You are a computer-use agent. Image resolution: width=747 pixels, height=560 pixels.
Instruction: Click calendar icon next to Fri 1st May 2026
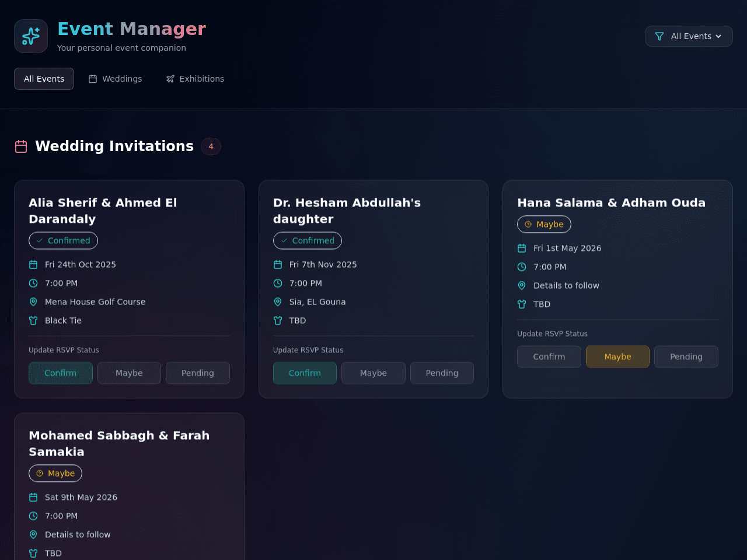[x=522, y=248]
